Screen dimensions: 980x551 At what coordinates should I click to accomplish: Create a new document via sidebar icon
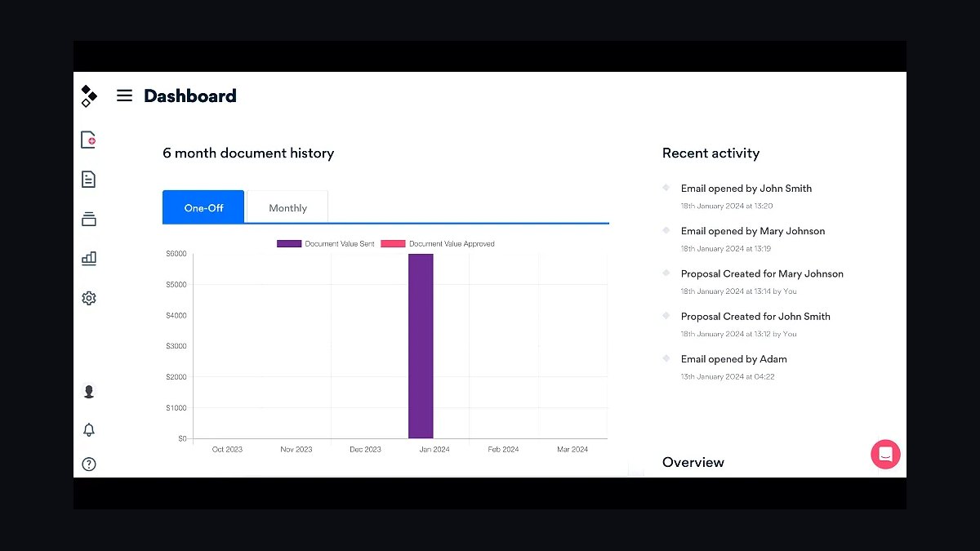click(x=89, y=140)
